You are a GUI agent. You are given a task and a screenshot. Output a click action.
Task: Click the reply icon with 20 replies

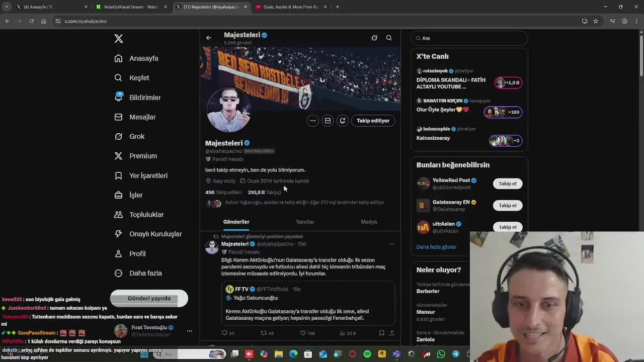[x=228, y=333]
